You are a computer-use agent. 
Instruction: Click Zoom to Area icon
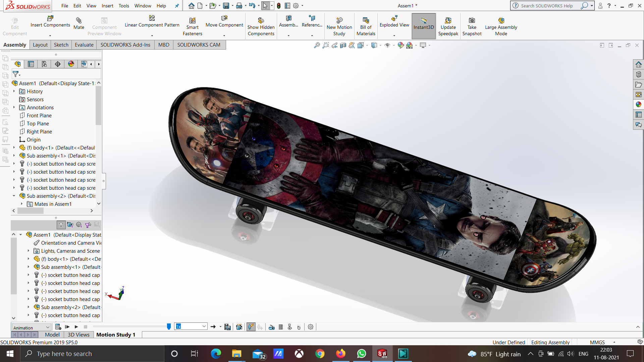(325, 45)
